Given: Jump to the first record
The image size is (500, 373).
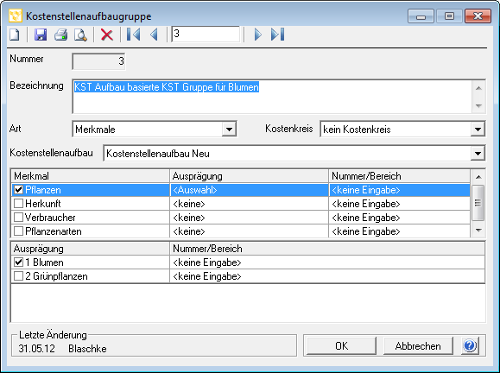Looking at the screenshot, I should (x=133, y=35).
